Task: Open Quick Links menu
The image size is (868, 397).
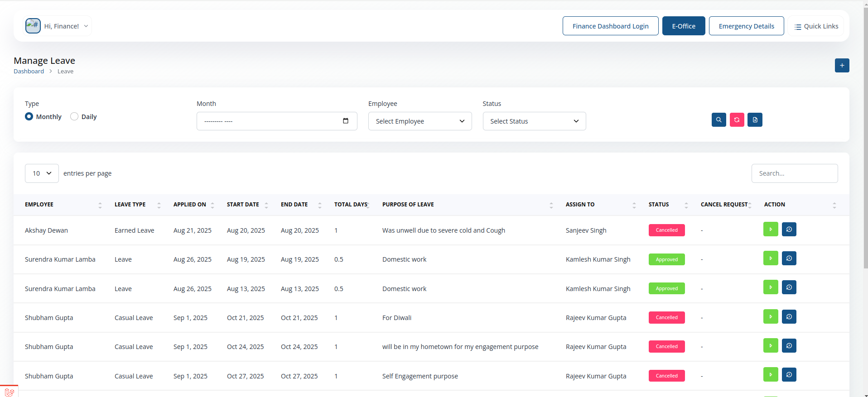Action: [816, 26]
